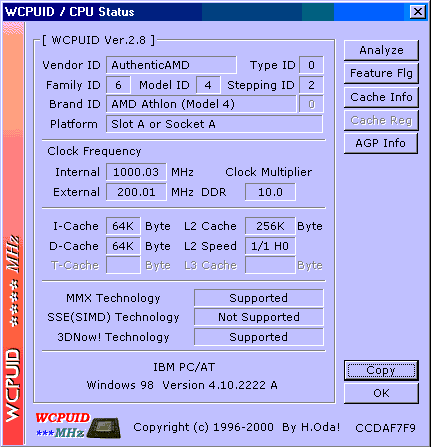
Task: Open the Cache Info dialog
Action: (x=381, y=97)
